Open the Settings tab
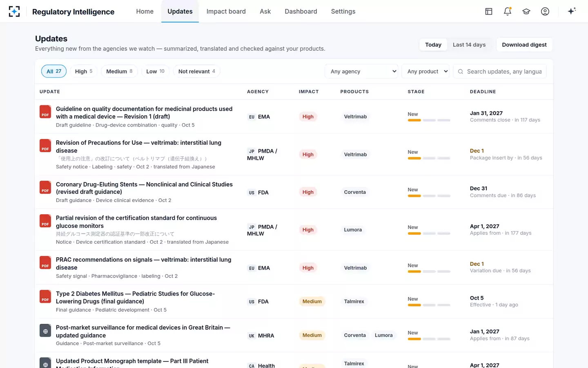Image resolution: width=588 pixels, height=368 pixels. point(343,11)
